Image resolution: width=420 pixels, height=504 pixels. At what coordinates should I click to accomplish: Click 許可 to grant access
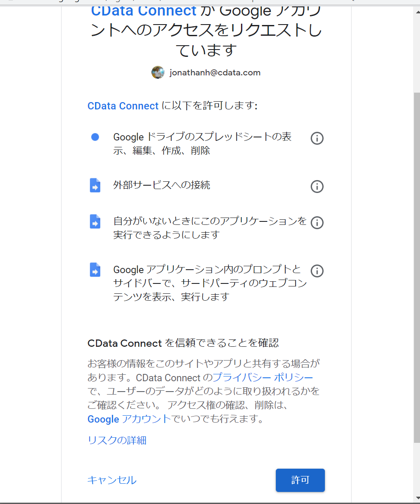[300, 480]
